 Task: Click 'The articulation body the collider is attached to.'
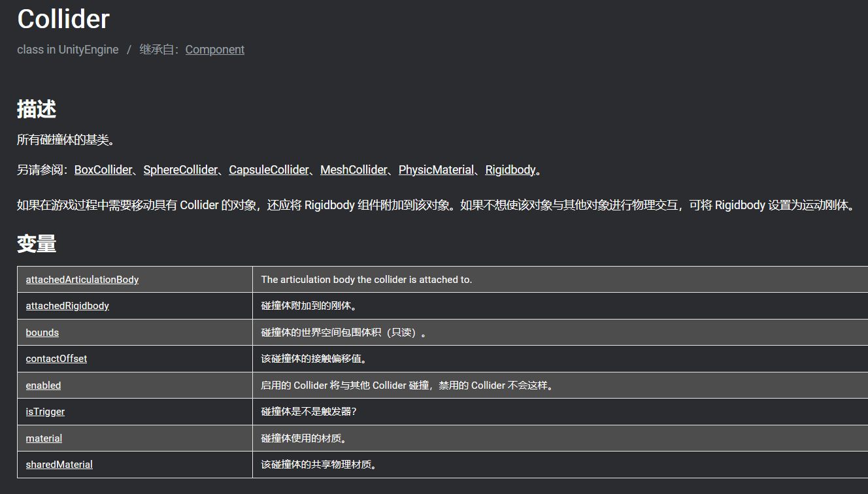(366, 280)
